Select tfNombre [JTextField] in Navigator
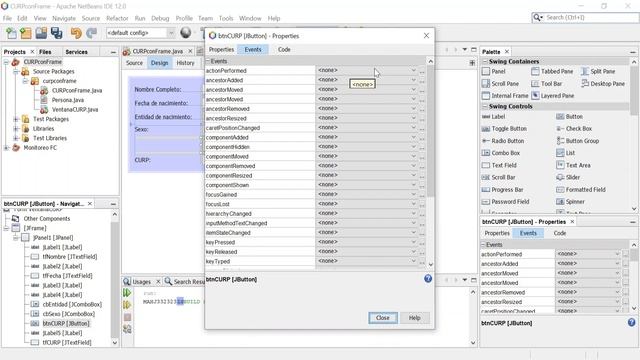This screenshot has height=360, width=640. click(70, 257)
